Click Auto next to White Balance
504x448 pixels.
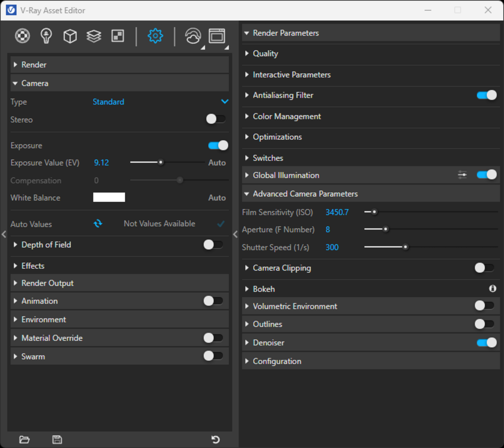217,197
